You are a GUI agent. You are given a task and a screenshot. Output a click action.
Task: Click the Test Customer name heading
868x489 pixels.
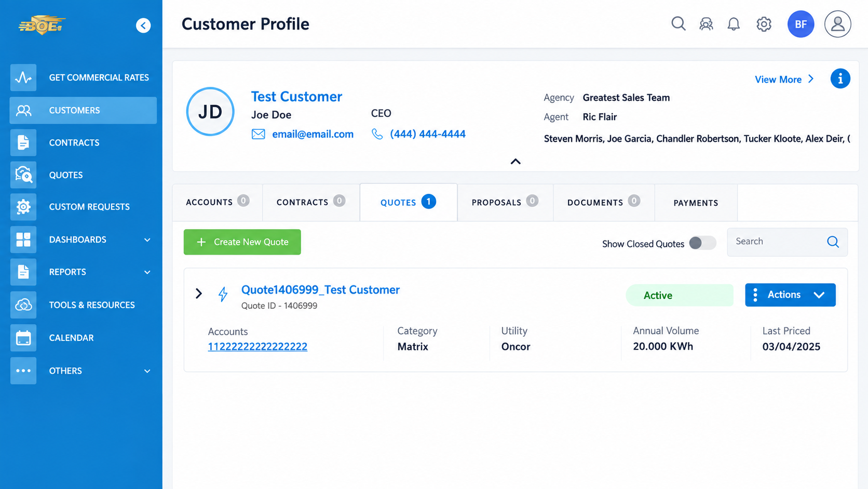(296, 97)
